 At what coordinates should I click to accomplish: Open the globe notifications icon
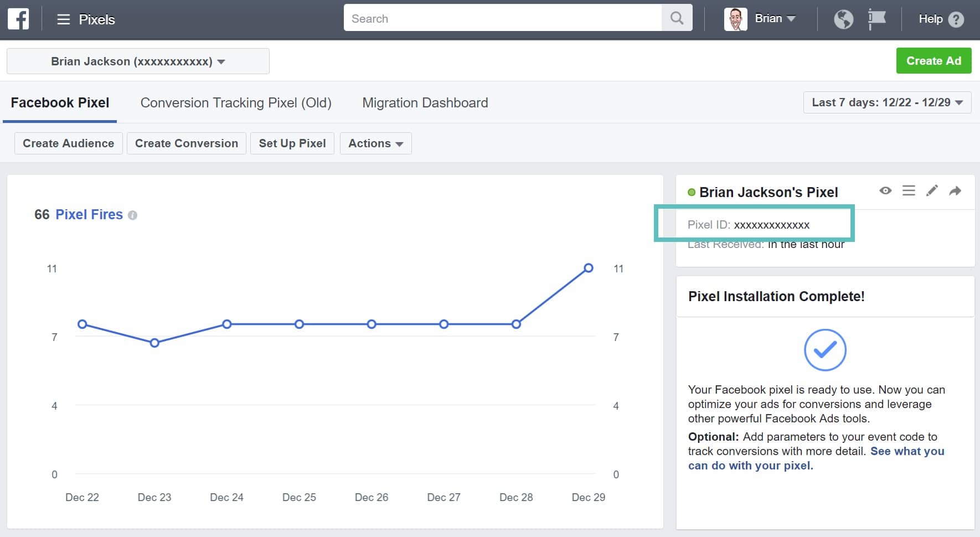(x=844, y=18)
